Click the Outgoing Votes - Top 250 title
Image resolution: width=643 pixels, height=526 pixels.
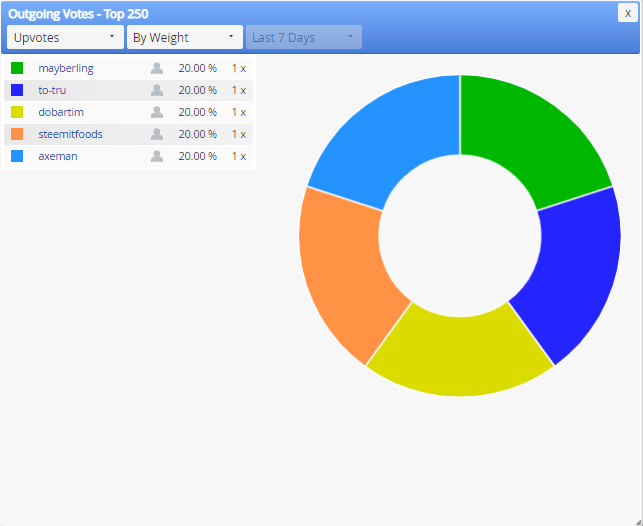coord(78,14)
